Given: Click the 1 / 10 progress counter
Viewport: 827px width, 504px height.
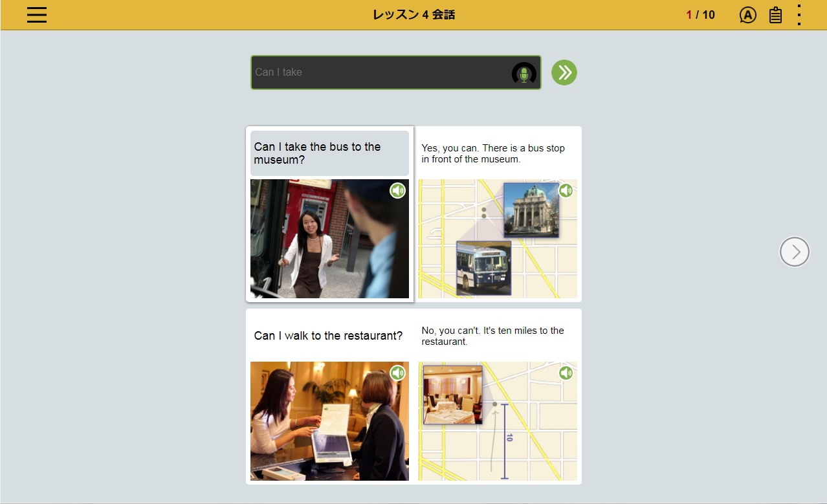Looking at the screenshot, I should [700, 15].
